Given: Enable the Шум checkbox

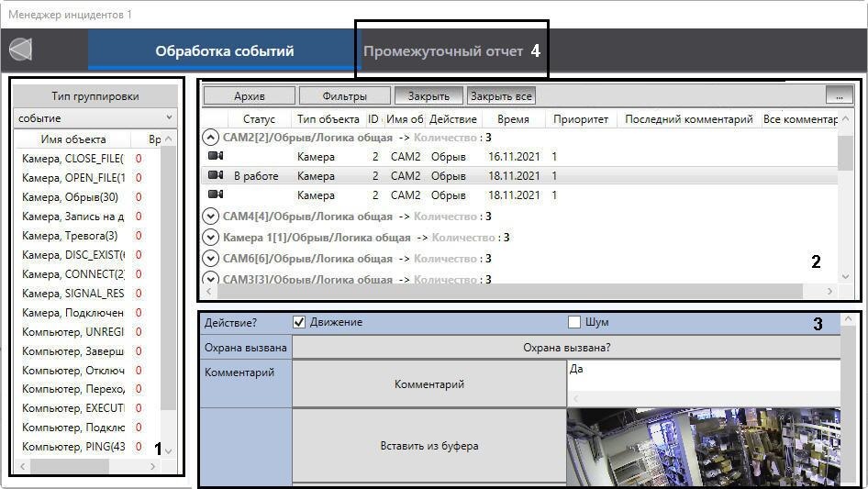Looking at the screenshot, I should pos(574,322).
